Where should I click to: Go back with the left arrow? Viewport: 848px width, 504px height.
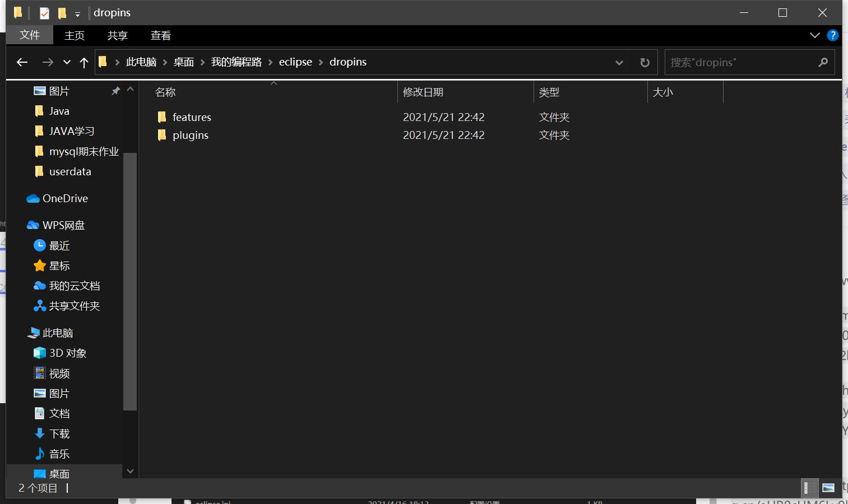pos(22,62)
